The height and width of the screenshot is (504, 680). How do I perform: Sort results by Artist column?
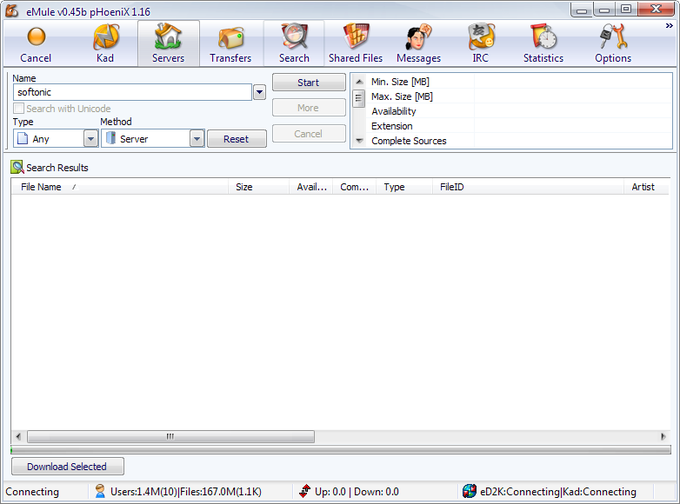[647, 187]
